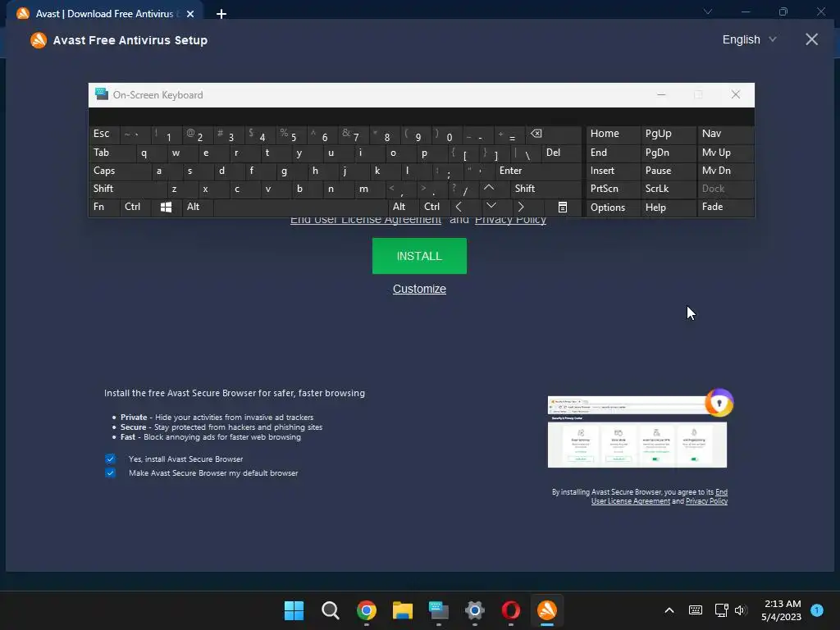Screen dimensions: 840x630
Task: Open the Customize link
Action: click(419, 289)
